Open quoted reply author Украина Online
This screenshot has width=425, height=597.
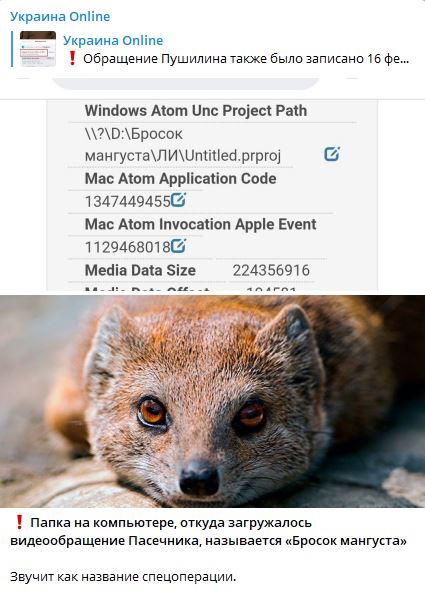click(x=113, y=40)
